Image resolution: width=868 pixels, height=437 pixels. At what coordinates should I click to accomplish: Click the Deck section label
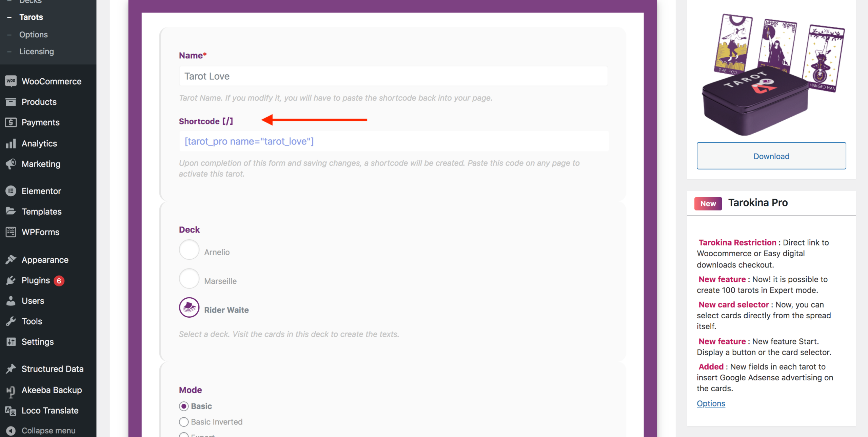189,230
